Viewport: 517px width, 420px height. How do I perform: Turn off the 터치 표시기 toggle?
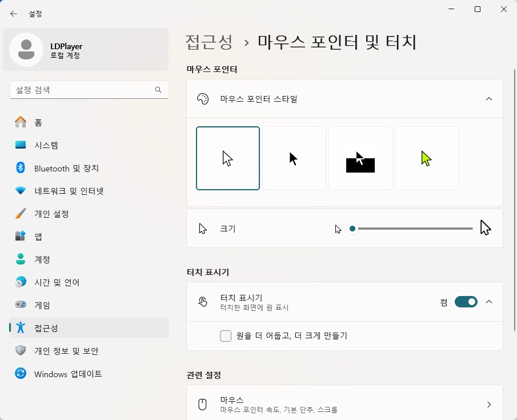click(x=466, y=302)
